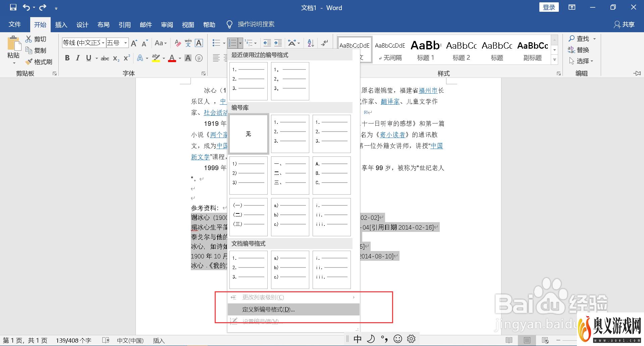Open the text effects color A button
644x346 pixels.
140,58
